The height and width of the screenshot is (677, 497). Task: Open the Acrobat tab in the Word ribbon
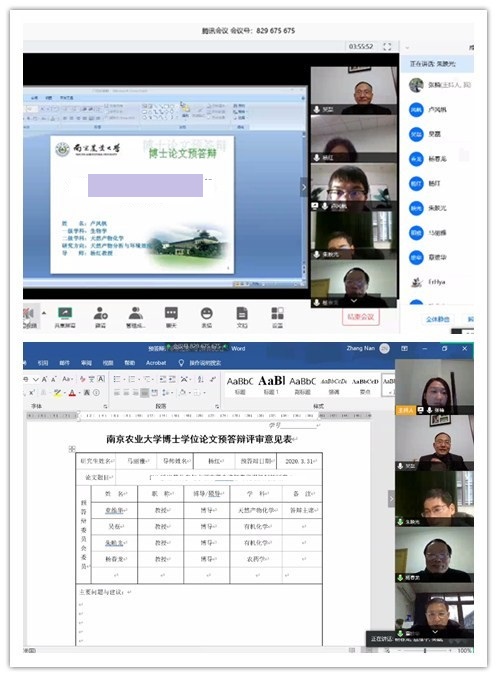(x=156, y=363)
